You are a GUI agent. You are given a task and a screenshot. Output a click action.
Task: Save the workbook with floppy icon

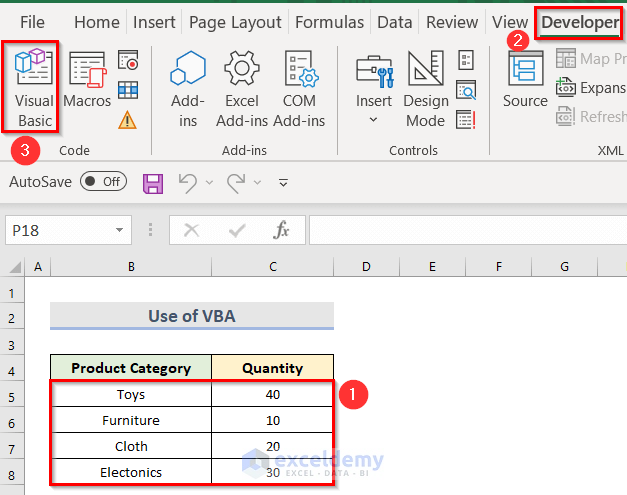click(x=153, y=182)
